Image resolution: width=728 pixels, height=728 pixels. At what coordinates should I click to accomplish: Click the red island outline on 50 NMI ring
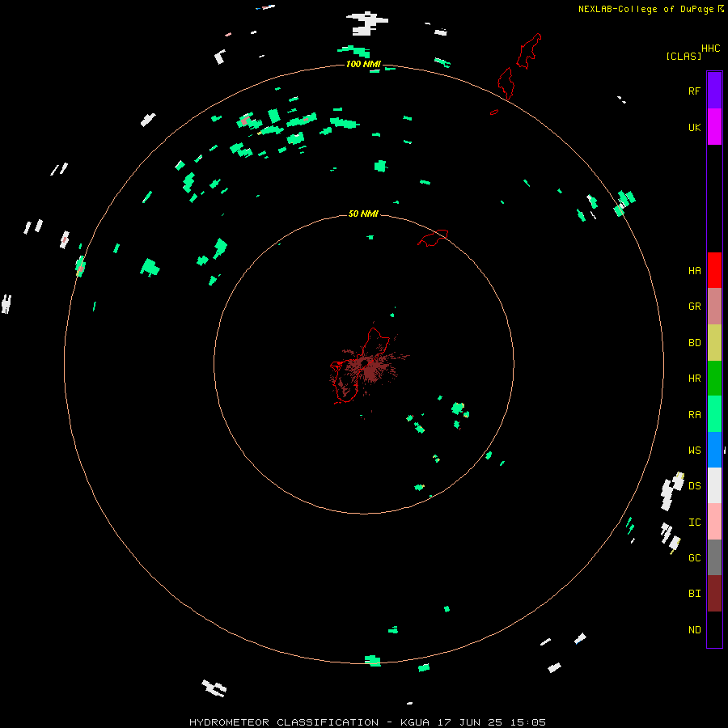point(434,238)
